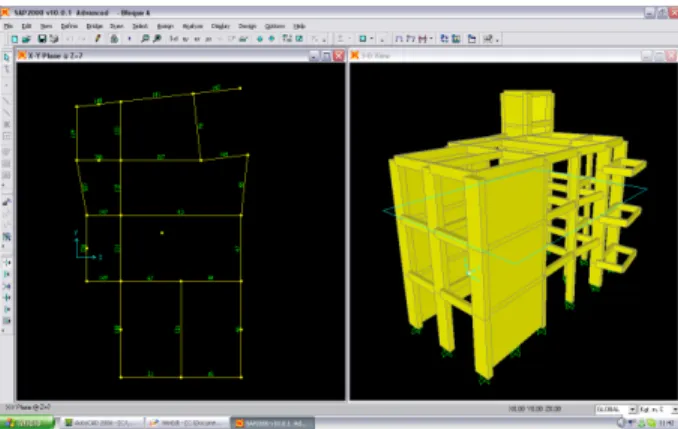Click the Windows Start button
The image size is (678, 429).
(27, 423)
